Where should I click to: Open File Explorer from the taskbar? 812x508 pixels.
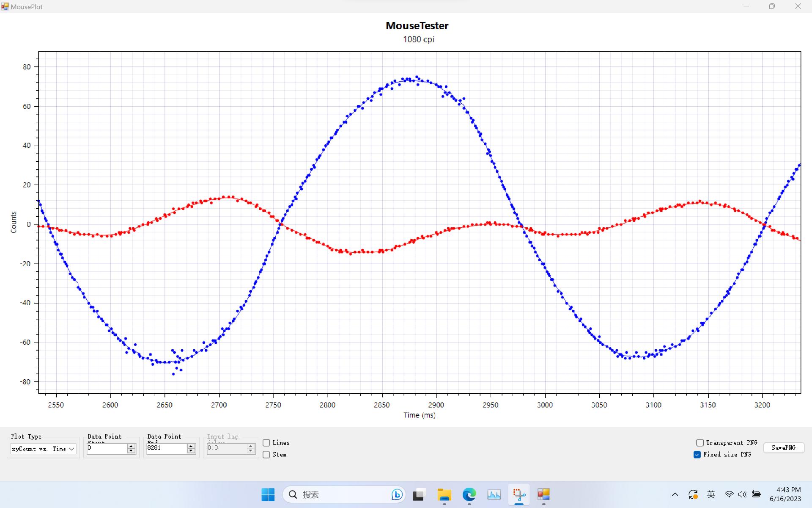[444, 494]
